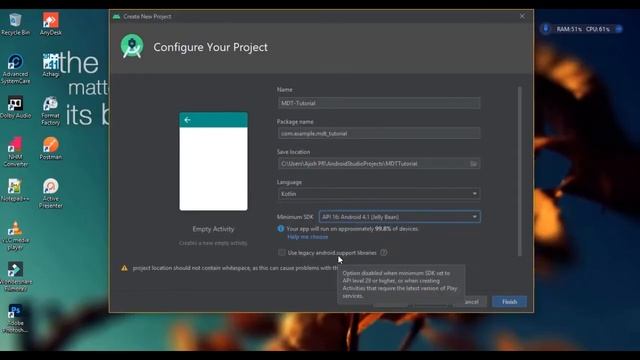The width and height of the screenshot is (640, 360).
Task: Click the blue info icon under Minimum SDK
Action: (281, 229)
